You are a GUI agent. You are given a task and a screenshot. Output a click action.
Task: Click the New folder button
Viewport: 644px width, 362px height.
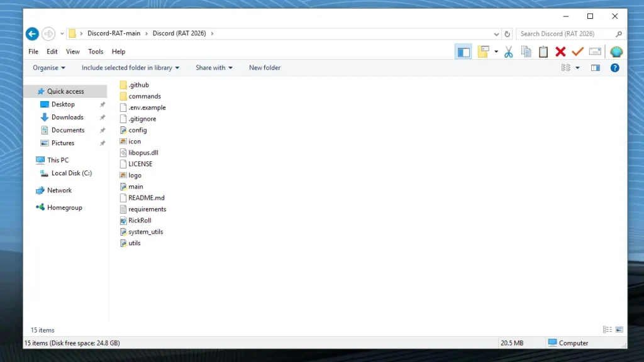(x=264, y=67)
